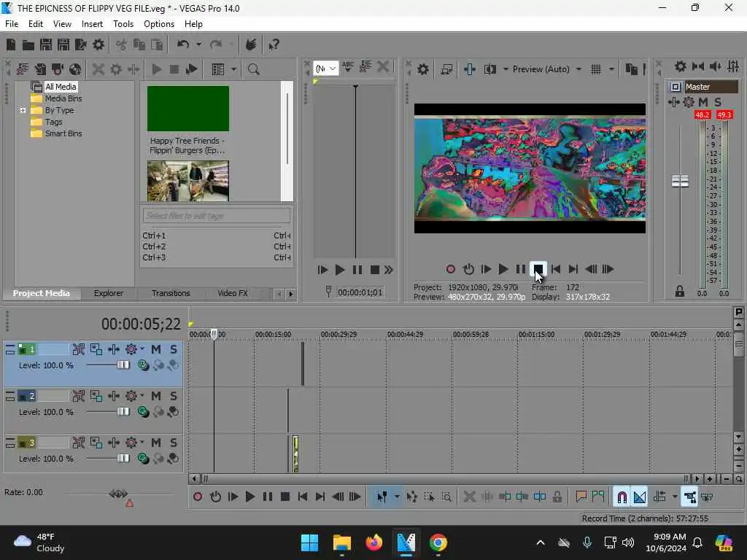Select the green Happy Tree Friends thumbnail
This screenshot has width=747, height=560.
click(187, 109)
